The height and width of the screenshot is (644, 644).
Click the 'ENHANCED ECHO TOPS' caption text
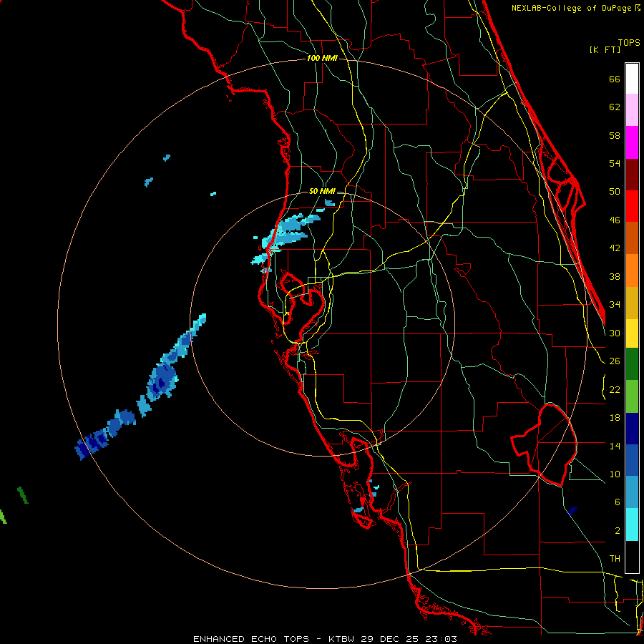tap(251, 639)
